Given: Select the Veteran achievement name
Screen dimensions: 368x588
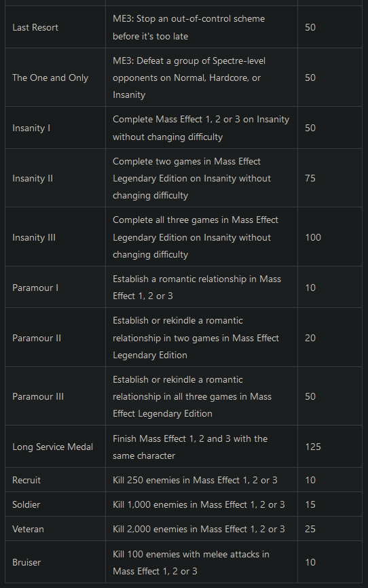Looking at the screenshot, I should coord(28,529).
